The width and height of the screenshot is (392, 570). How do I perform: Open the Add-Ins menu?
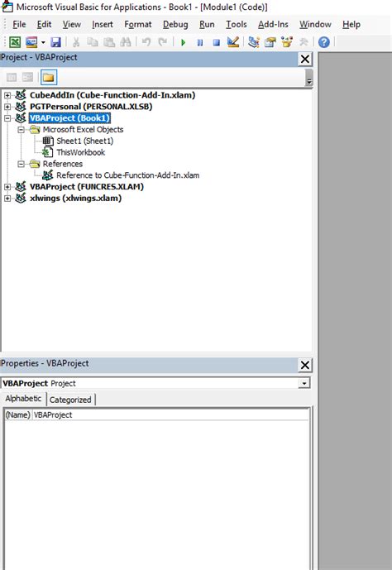point(273,24)
